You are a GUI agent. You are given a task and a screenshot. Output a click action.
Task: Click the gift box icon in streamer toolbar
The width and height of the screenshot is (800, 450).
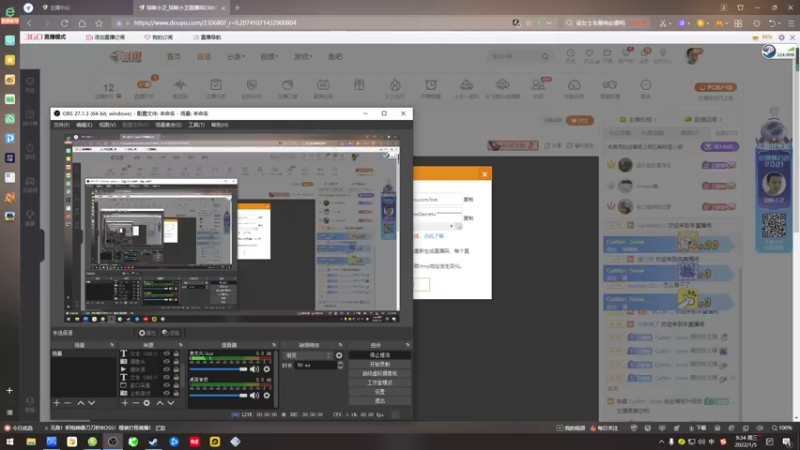click(x=359, y=85)
